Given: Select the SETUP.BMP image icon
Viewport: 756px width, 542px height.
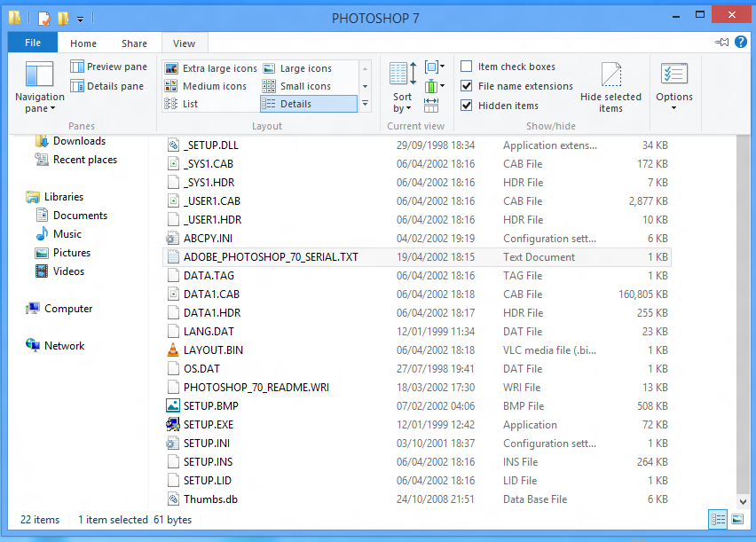Looking at the screenshot, I should (x=173, y=406).
